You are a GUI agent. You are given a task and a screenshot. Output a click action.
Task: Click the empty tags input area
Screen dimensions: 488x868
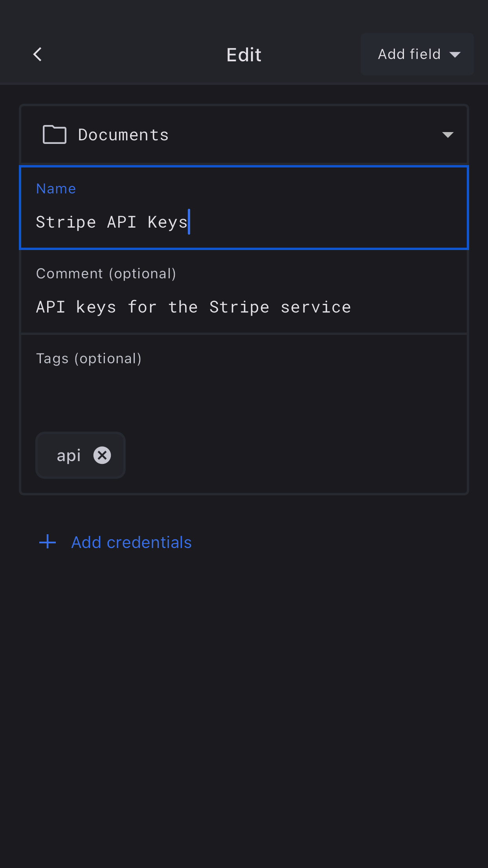point(244,397)
